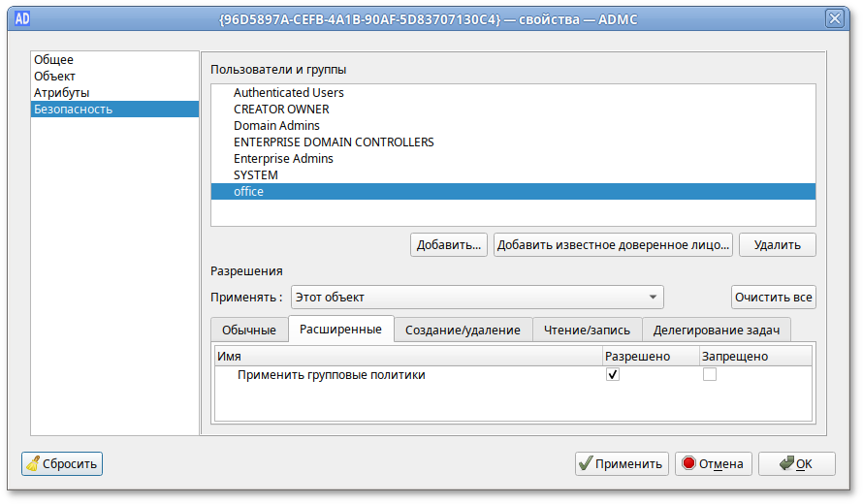Select ENTERPRISE DOMAIN CONTROLLERS entry
863x504 pixels.
click(x=513, y=142)
